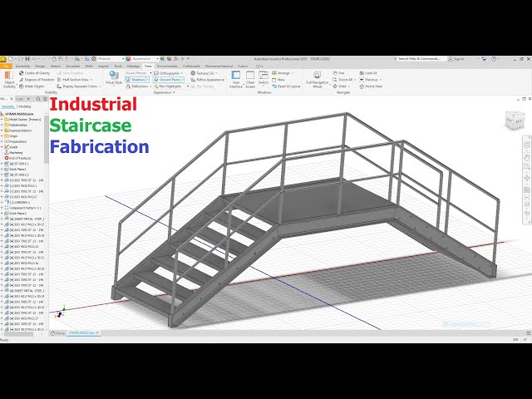Select the STAIRCASE document tab at bottom

(x=83, y=333)
